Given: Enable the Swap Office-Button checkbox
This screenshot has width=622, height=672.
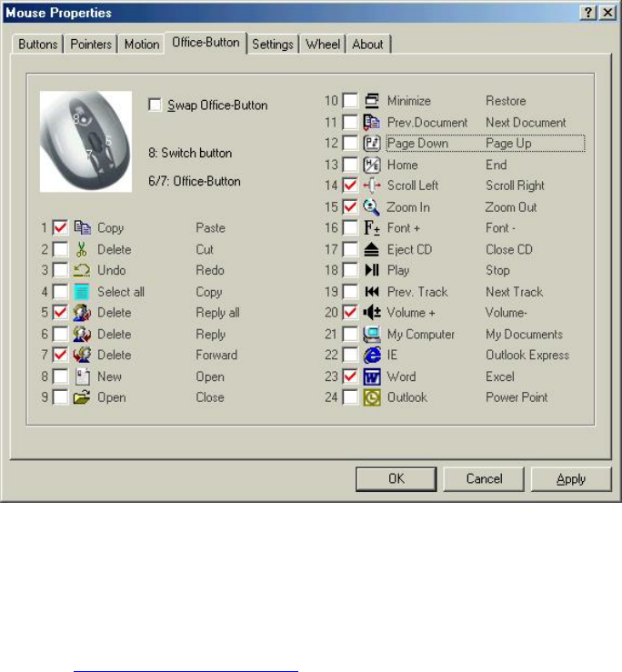Looking at the screenshot, I should coord(155,105).
